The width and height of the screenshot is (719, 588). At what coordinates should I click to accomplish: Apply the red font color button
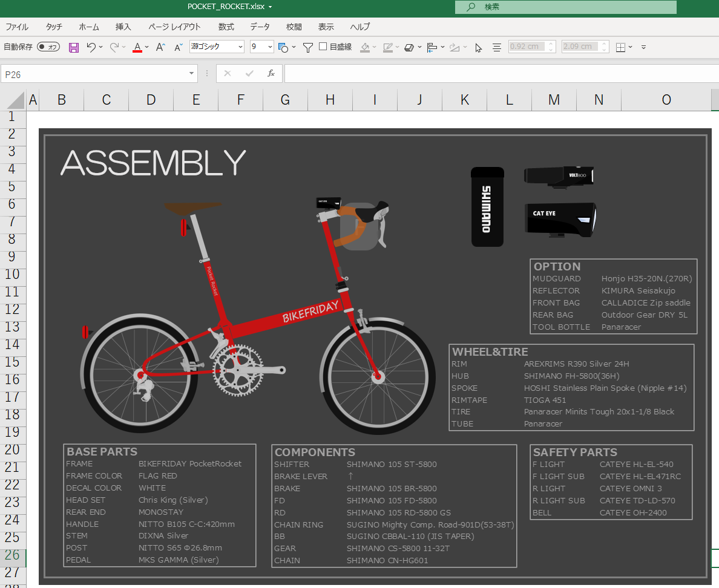137,47
